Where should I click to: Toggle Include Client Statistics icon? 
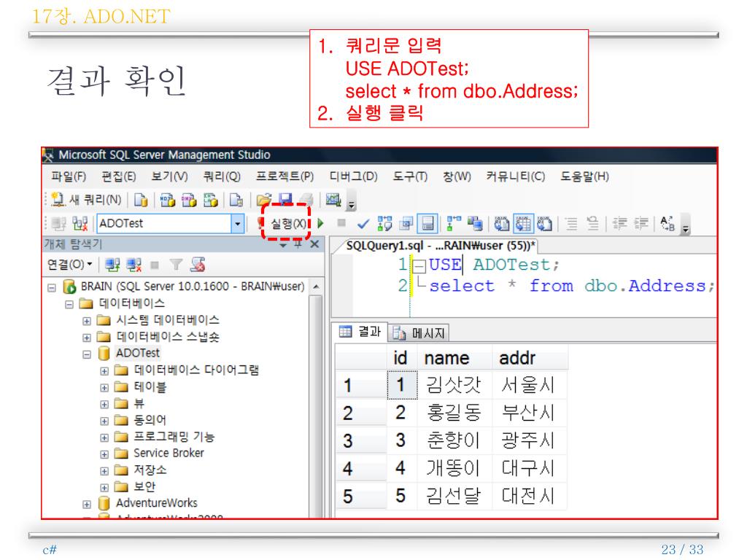coord(476,223)
